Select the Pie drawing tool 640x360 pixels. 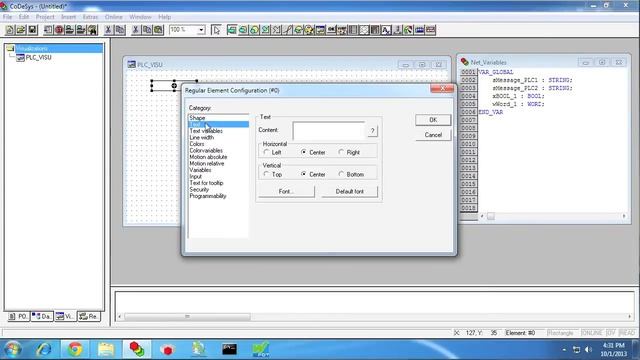tap(298, 30)
